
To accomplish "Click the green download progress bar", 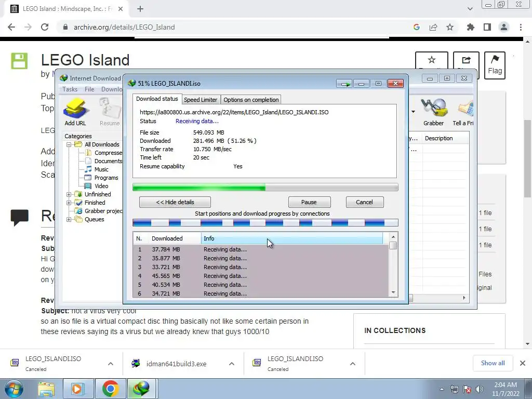I will [x=265, y=187].
